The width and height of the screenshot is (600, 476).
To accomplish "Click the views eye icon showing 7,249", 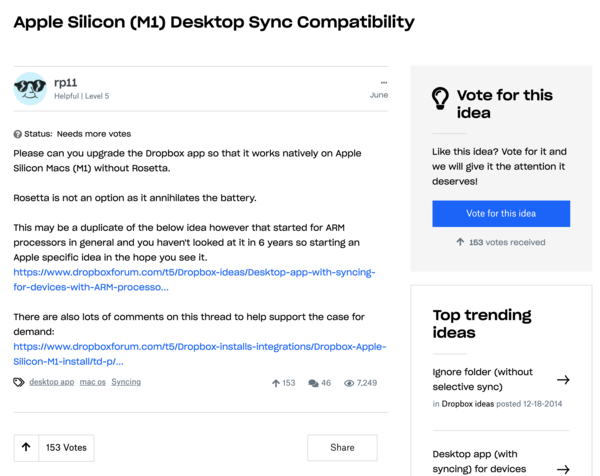I will tap(349, 383).
